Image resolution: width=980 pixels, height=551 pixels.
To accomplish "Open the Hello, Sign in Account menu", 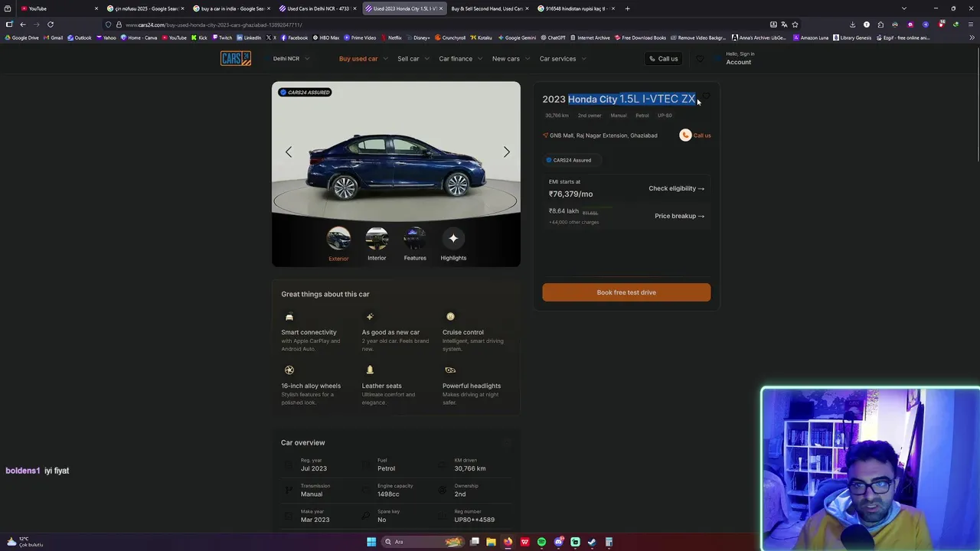I will tap(740, 58).
